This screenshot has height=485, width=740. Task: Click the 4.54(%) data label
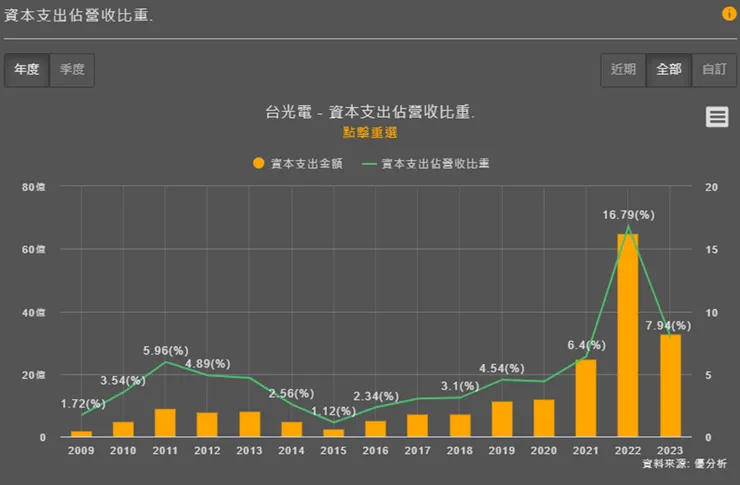502,368
